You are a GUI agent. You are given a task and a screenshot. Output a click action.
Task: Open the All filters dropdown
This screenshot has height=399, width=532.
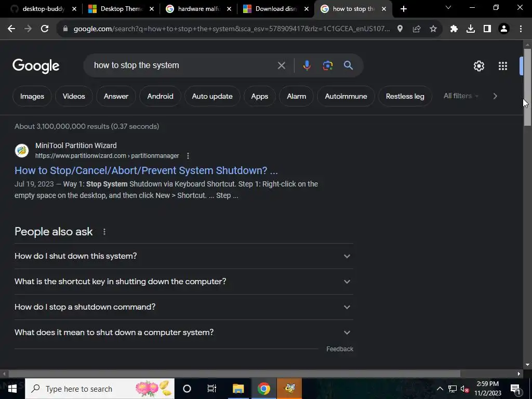tap(461, 96)
